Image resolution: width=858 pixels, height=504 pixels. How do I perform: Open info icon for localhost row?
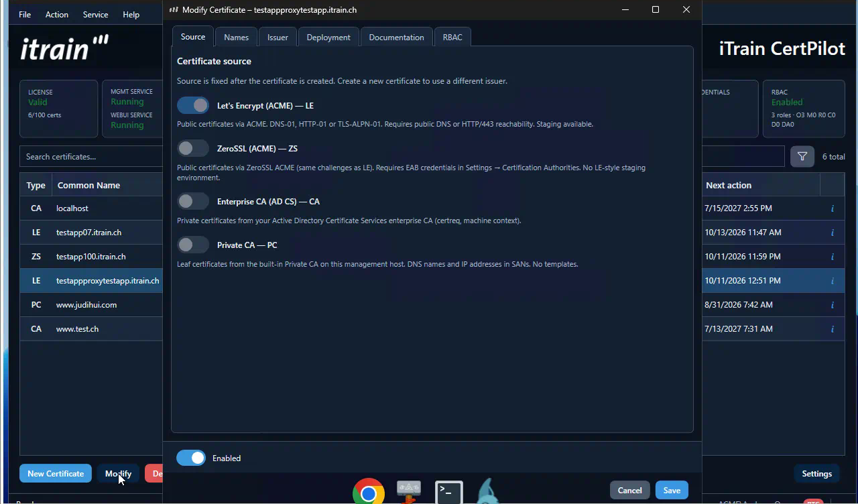tap(833, 208)
